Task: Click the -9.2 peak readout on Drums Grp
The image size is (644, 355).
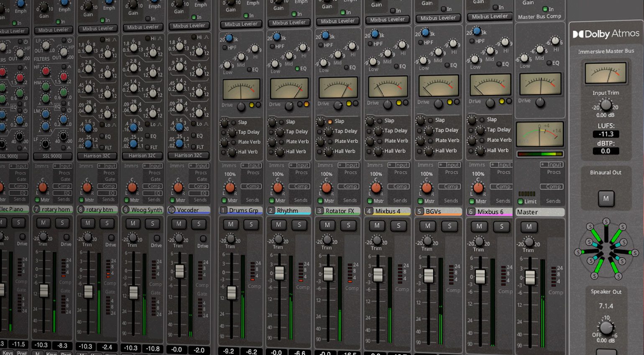Action: pos(229,351)
